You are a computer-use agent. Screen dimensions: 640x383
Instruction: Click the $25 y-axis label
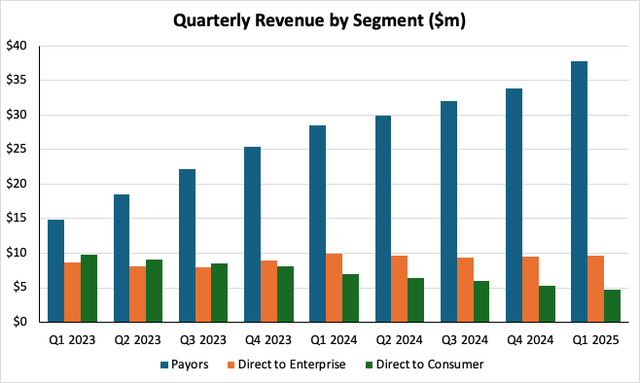coord(16,149)
